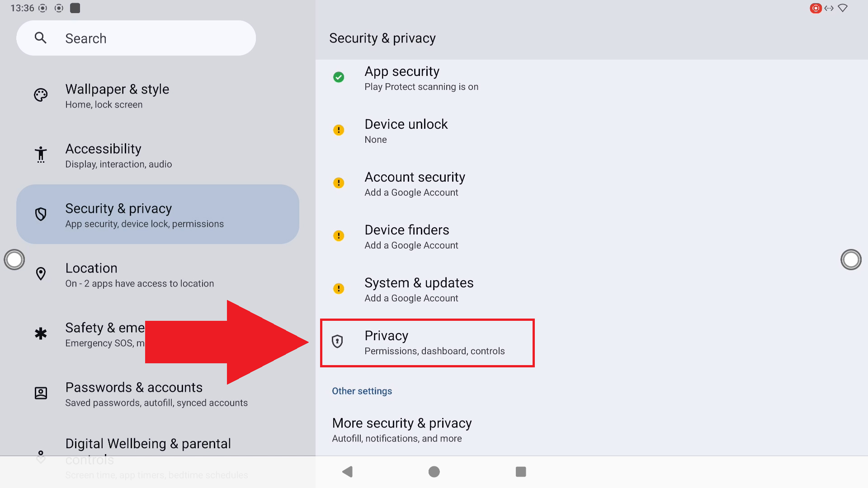The height and width of the screenshot is (488, 868).
Task: Open Digital Wellbeing & parental controls
Action: [148, 443]
